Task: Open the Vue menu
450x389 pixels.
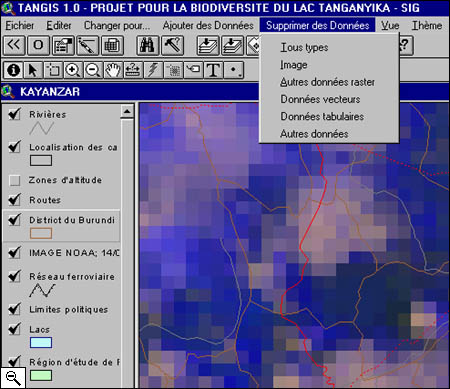Action: click(x=390, y=25)
